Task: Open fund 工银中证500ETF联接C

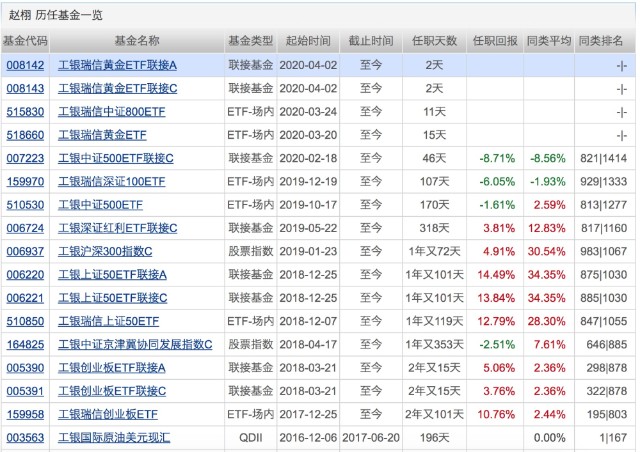Action: (116, 158)
